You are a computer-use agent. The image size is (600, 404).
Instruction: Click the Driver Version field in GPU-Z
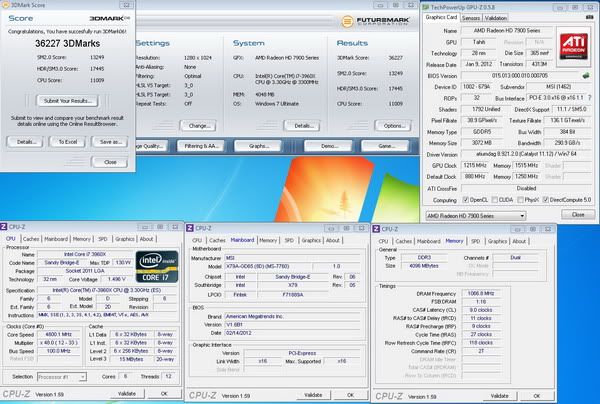pos(526,154)
